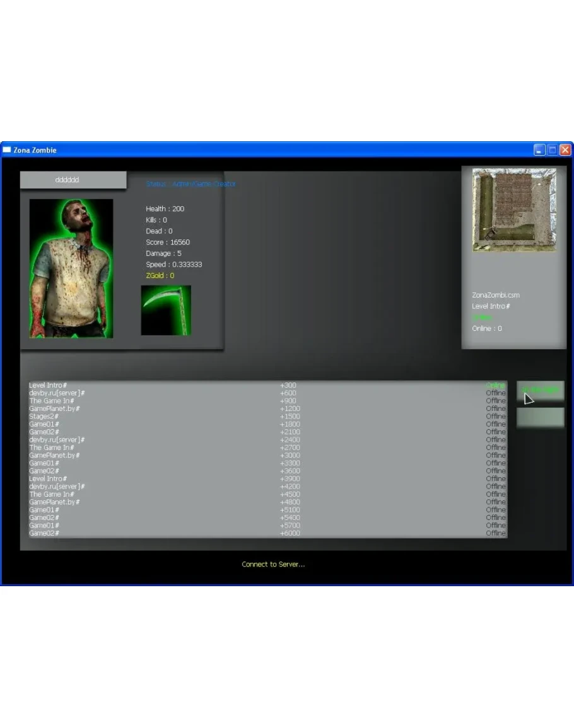Select the Game02# row with +6000
574x728 pixels.
click(x=44, y=533)
